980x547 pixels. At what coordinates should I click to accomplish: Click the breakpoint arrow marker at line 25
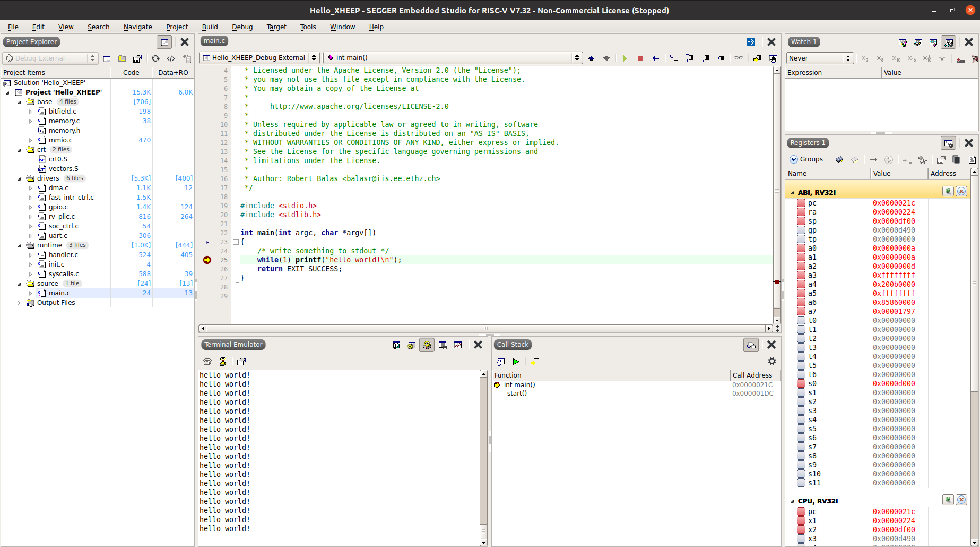point(207,260)
